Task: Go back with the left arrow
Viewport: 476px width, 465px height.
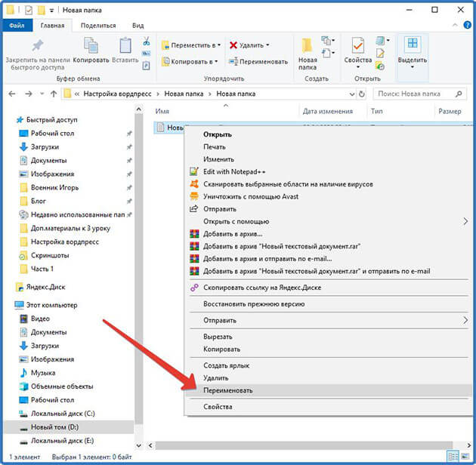Action: pos(12,94)
